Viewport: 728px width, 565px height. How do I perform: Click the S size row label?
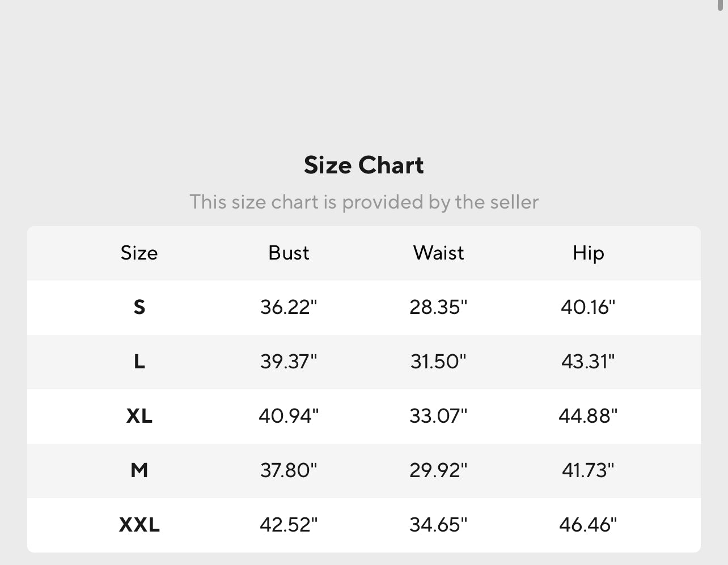(139, 307)
